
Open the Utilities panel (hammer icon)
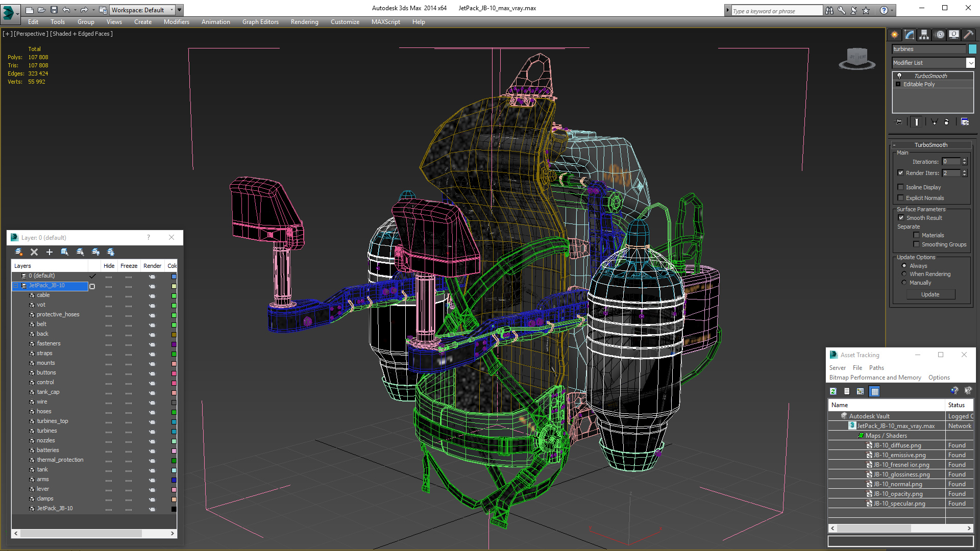pos(968,35)
